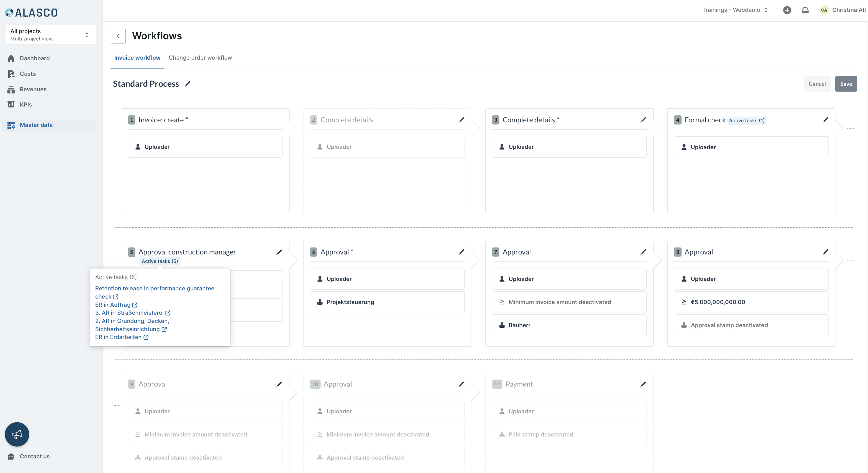
Task: Edit step 11 Payment with pencil icon
Action: pyautogui.click(x=643, y=384)
